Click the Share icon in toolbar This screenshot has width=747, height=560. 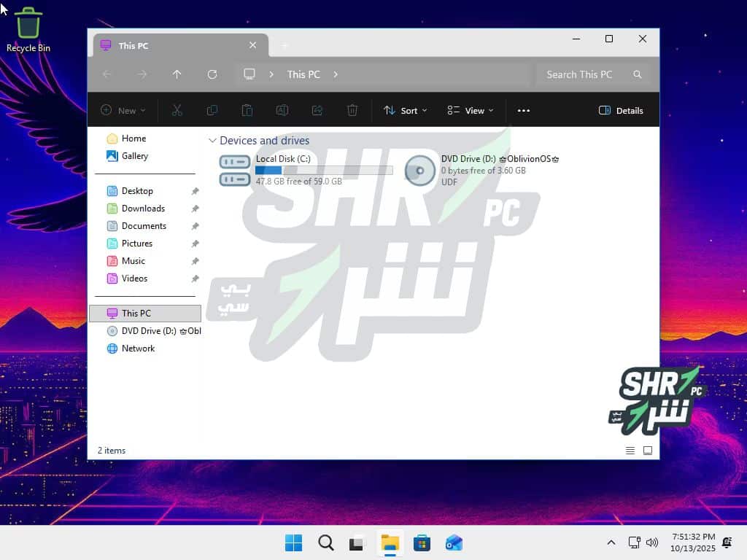[317, 111]
